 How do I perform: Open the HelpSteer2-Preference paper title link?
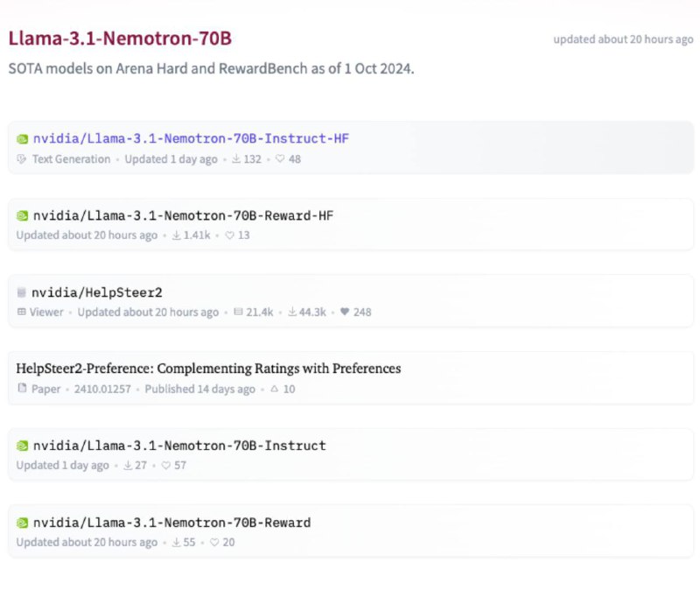[208, 369]
